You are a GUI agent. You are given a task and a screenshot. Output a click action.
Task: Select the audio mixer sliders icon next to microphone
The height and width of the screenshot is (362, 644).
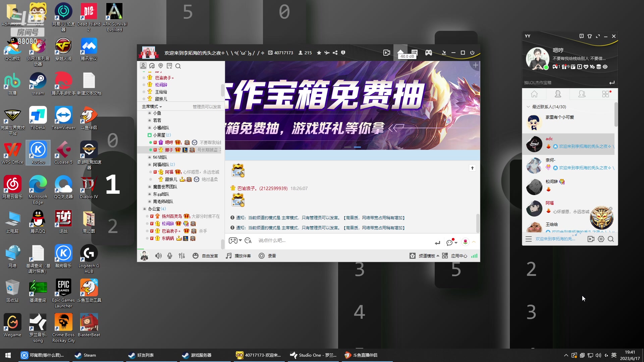[x=182, y=255]
